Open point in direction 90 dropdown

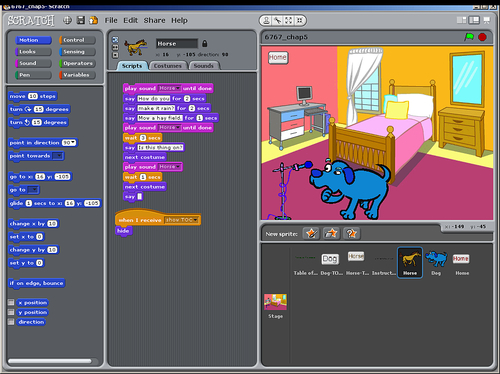click(73, 143)
